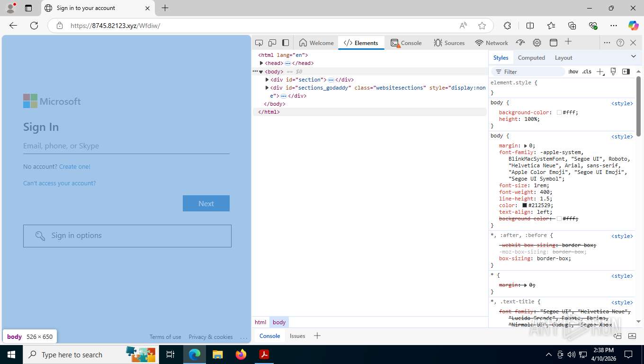This screenshot has width=644, height=364.
Task: Open DevTools help question mark
Action: click(620, 43)
